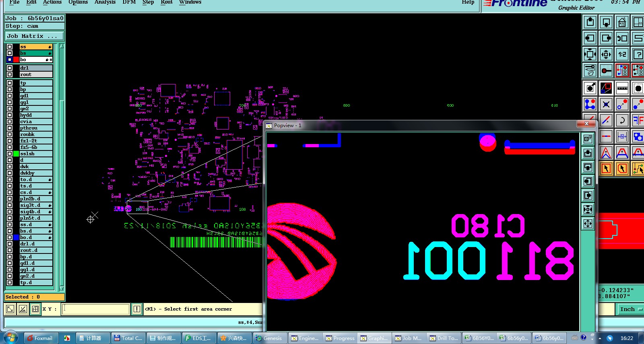Open the Job Matrix menu button
The height and width of the screenshot is (344, 644).
pos(34,36)
